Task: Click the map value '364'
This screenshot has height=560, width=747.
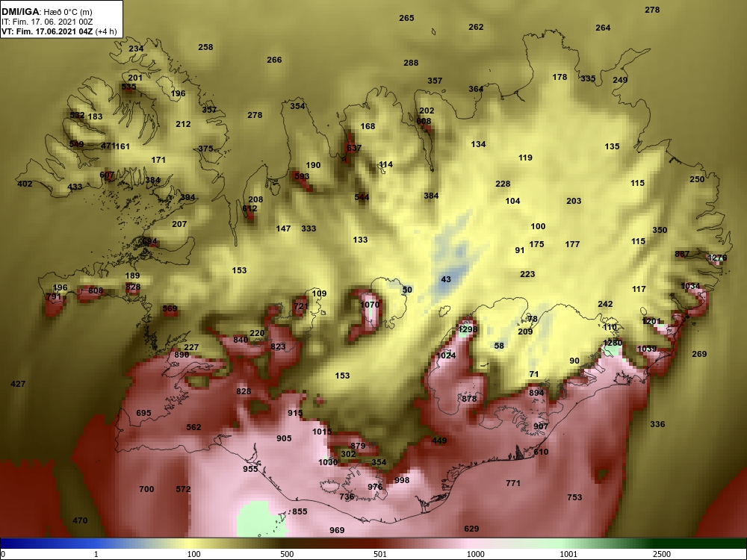Action: coord(476,89)
